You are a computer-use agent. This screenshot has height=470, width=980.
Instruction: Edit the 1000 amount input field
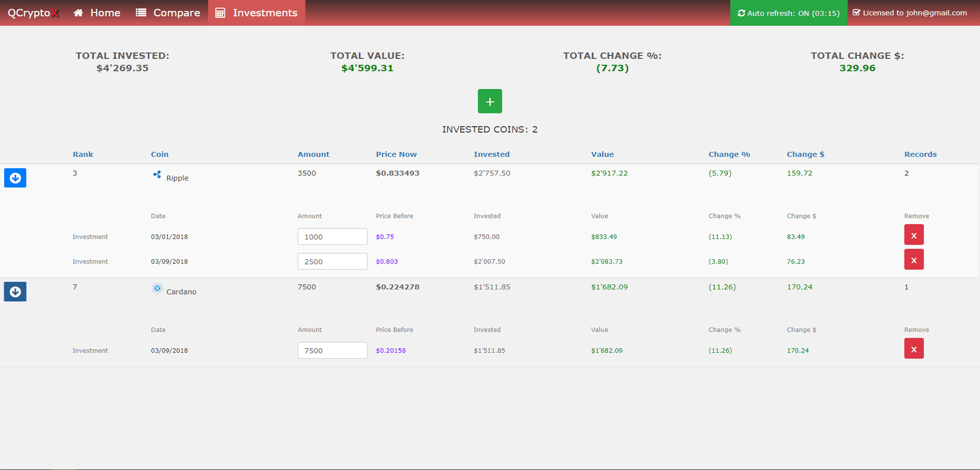click(332, 237)
